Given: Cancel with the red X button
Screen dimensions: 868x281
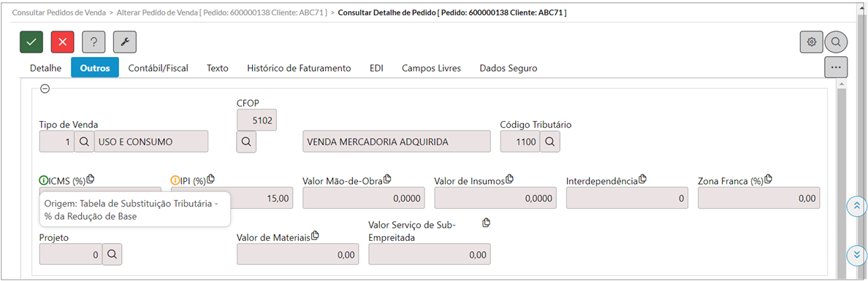Looking at the screenshot, I should coord(63,42).
